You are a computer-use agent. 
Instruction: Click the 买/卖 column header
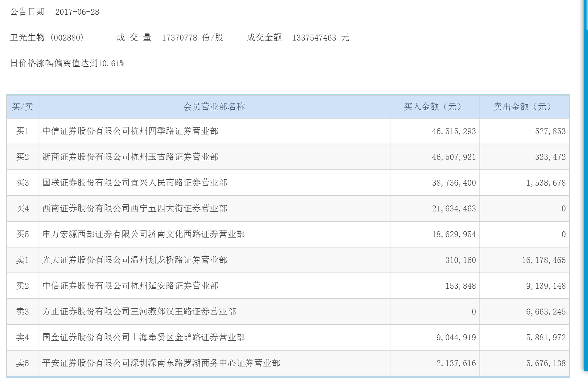pyautogui.click(x=23, y=107)
